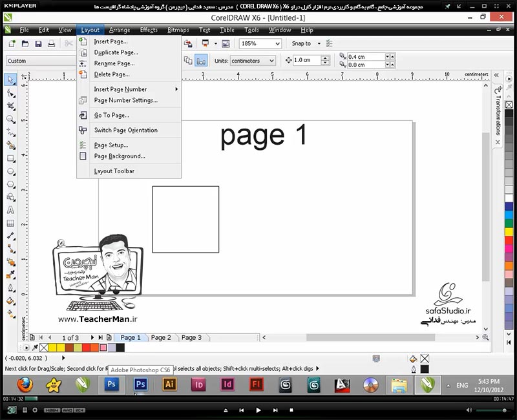Collapse the Transformations docker with double chevron
Image resolution: width=517 pixels, height=420 pixels.
point(496,75)
